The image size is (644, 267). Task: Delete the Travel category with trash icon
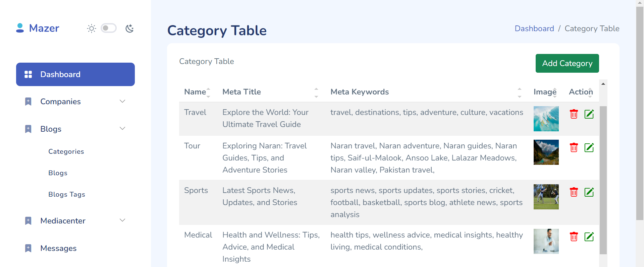click(574, 114)
